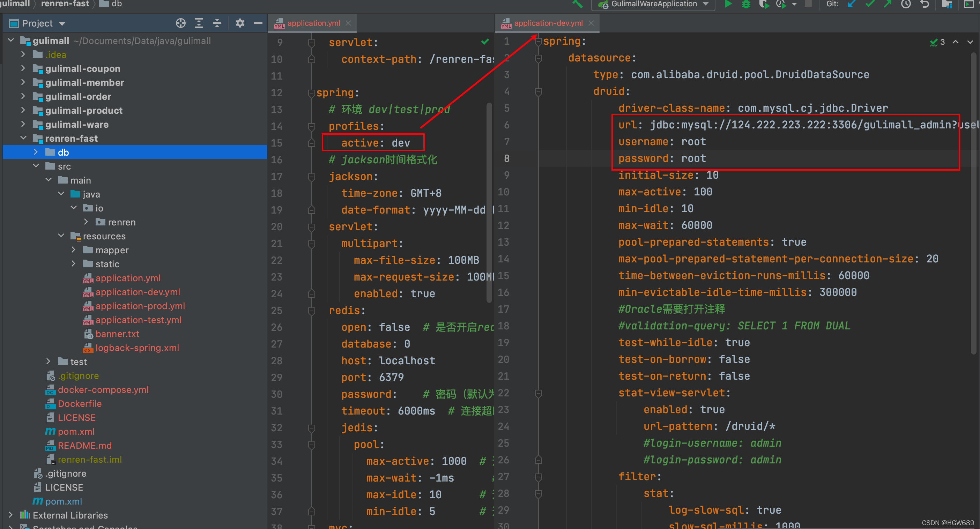Click the Expand All icon in Project panel

pos(199,24)
